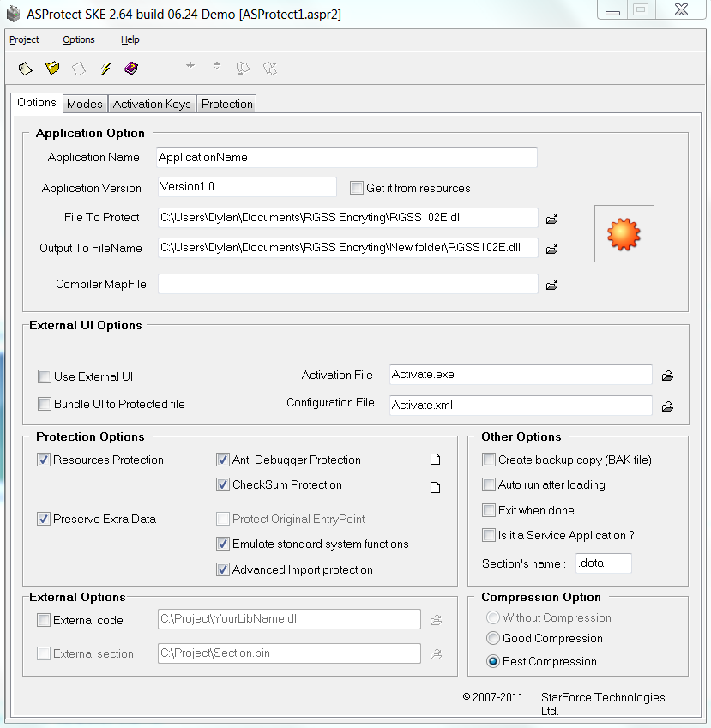Click the orange sun Protect button
Image resolution: width=711 pixels, height=728 pixels.
point(624,234)
